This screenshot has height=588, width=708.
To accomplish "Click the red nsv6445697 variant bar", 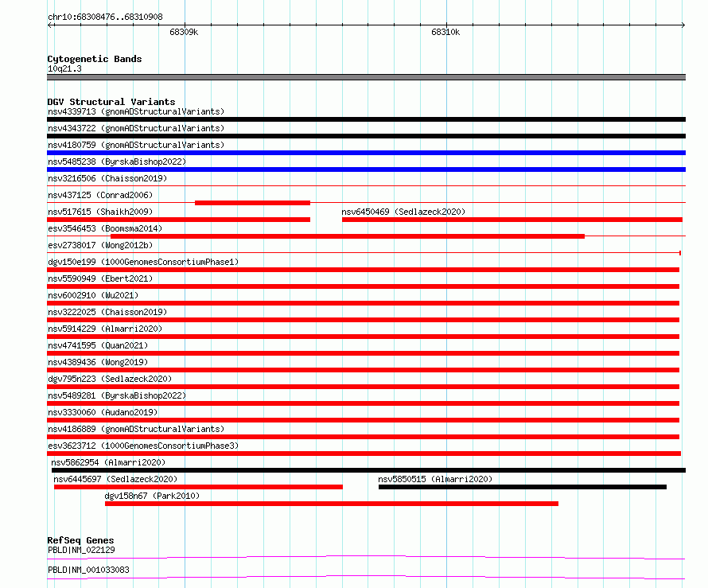I will point(198,487).
